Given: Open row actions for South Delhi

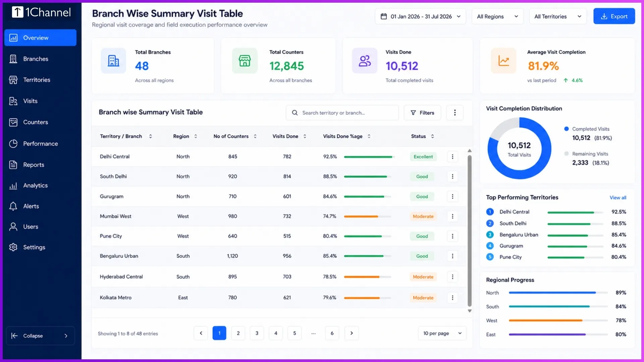Looking at the screenshot, I should pos(452,176).
